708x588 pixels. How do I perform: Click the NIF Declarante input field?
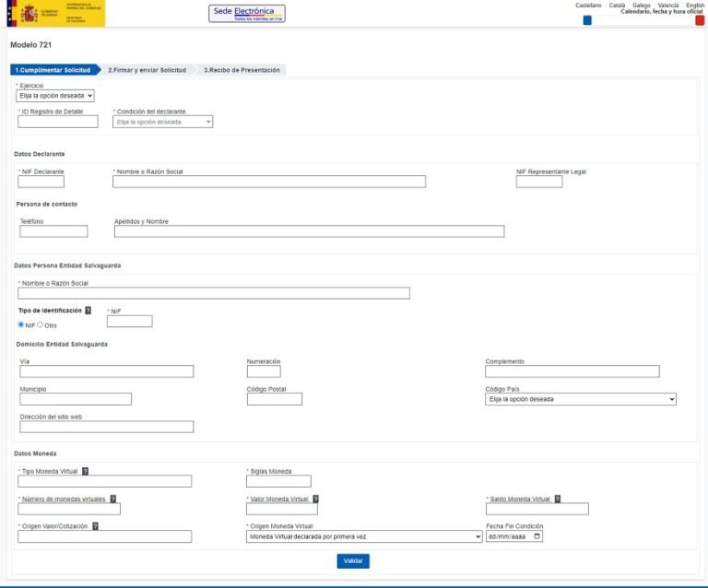41,182
